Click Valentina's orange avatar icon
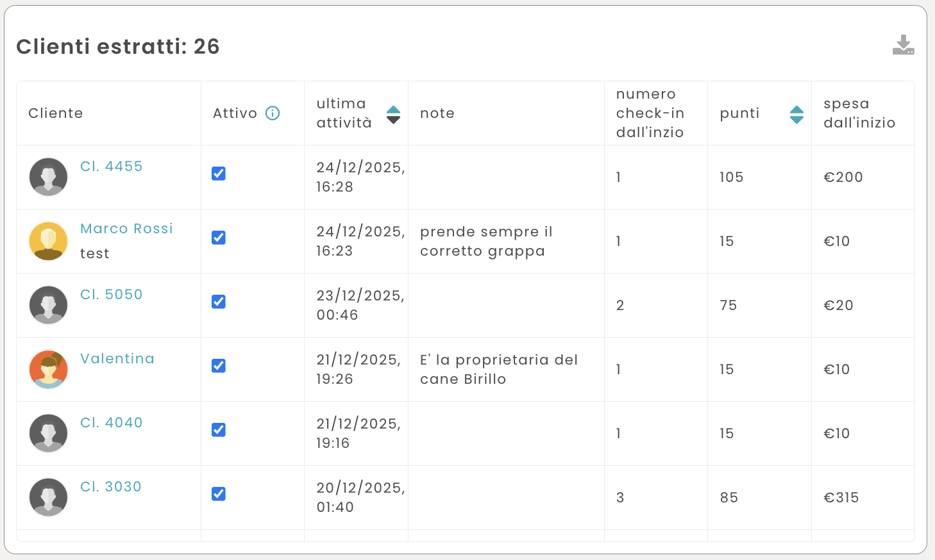935x560 pixels. [49, 369]
